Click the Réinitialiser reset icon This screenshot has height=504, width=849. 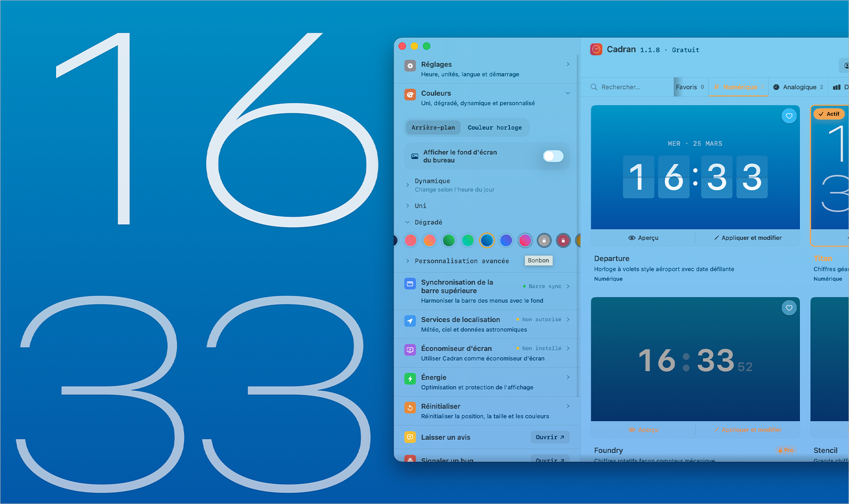click(410, 408)
